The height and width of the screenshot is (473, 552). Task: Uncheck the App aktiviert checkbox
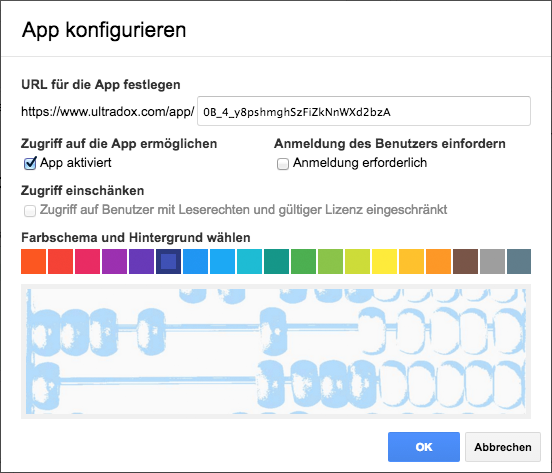click(x=30, y=163)
